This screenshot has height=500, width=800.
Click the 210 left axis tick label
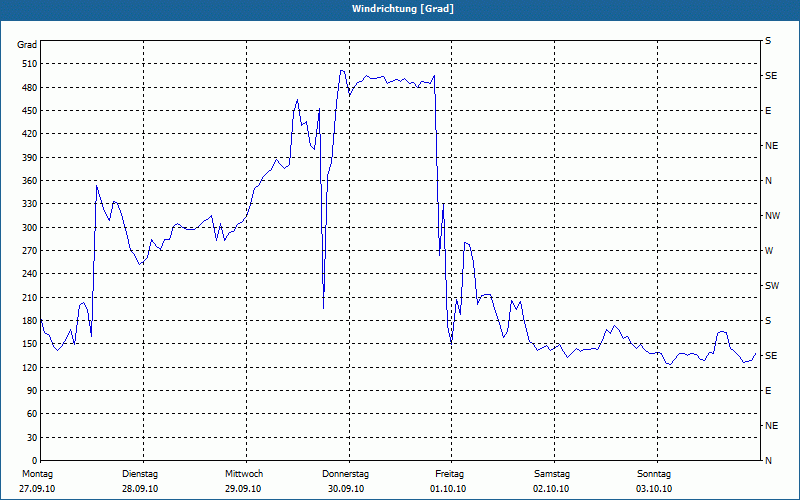(x=30, y=297)
